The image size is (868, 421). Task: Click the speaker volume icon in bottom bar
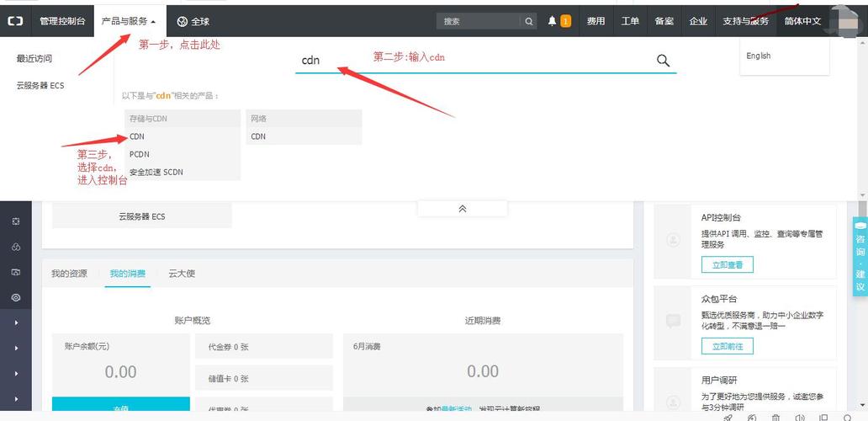(x=799, y=418)
